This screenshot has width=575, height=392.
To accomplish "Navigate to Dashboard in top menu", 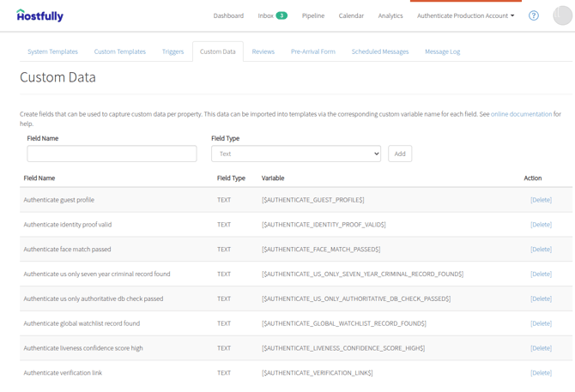I will [228, 15].
